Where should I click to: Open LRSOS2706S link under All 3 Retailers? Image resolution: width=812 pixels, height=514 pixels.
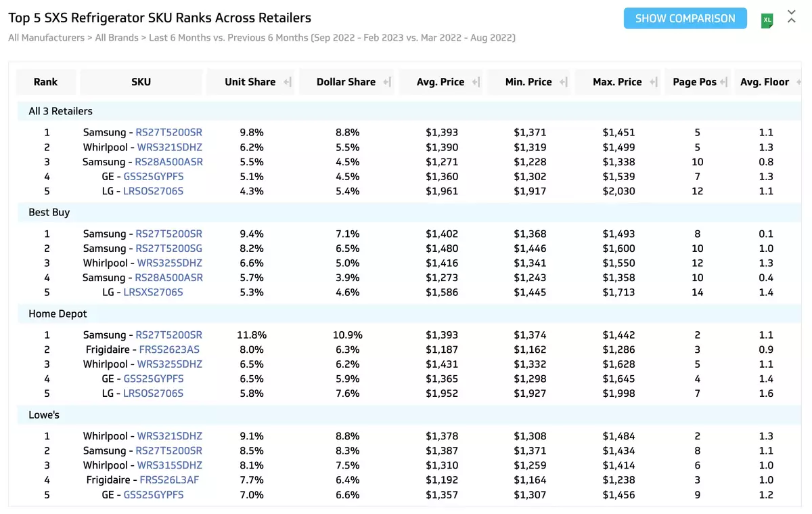pyautogui.click(x=153, y=191)
